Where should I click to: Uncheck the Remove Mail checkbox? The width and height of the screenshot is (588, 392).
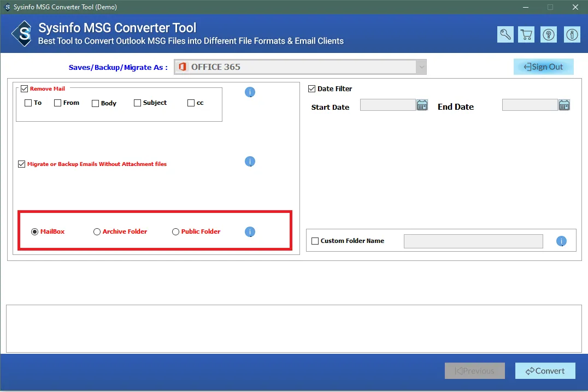pos(24,89)
